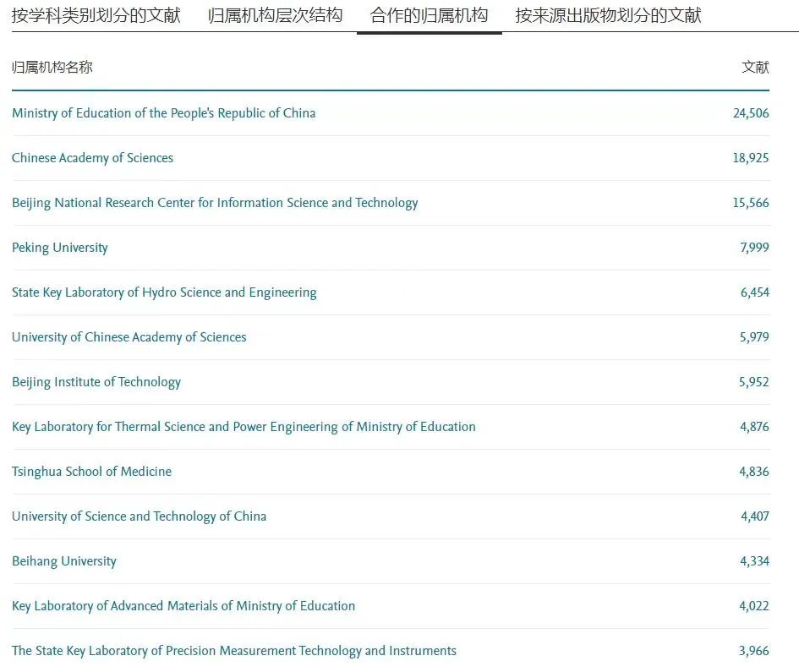The width and height of the screenshot is (799, 672).
Task: Click document count 3,966
Action: [753, 651]
